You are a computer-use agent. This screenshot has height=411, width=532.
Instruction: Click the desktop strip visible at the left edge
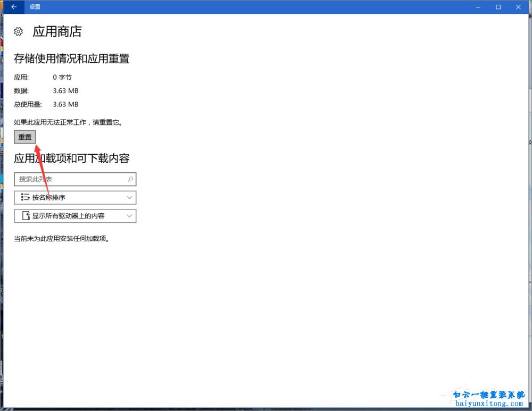tap(2, 213)
